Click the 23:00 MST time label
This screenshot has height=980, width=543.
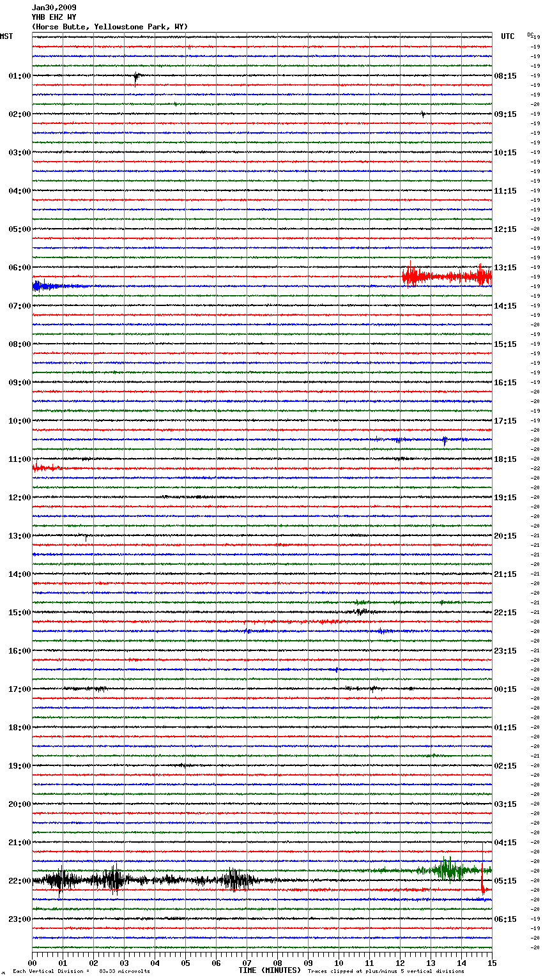20,919
